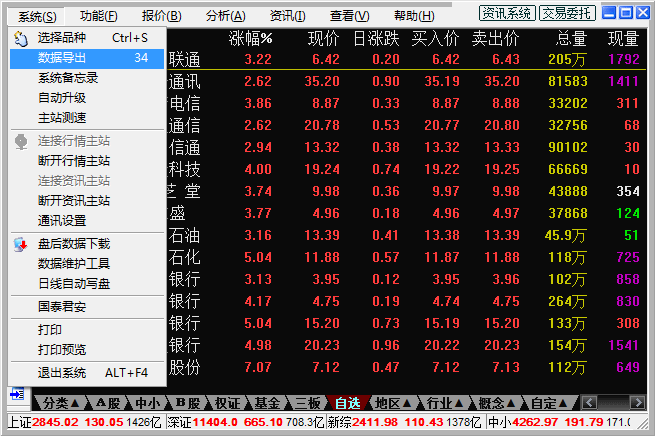The width and height of the screenshot is (655, 436).
Task: Switch to the A股 tab
Action: (108, 403)
